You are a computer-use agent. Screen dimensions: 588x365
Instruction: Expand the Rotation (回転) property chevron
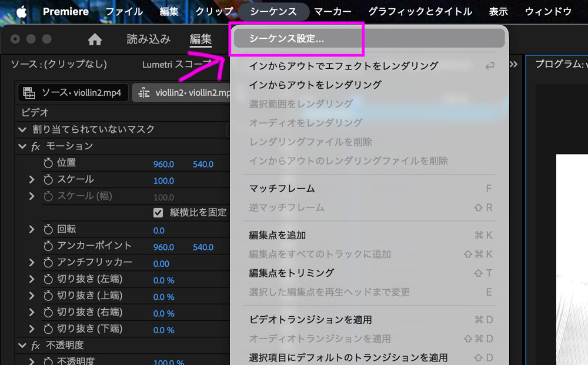point(32,229)
